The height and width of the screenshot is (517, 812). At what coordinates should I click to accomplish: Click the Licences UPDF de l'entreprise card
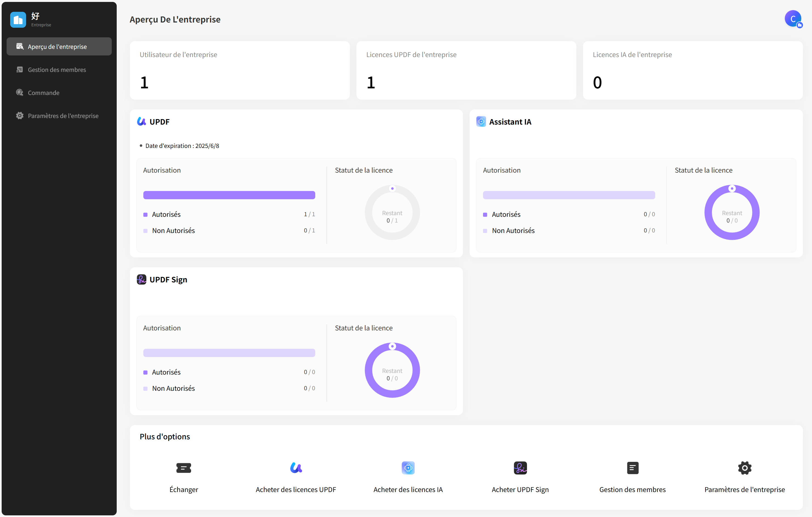pyautogui.click(x=466, y=70)
